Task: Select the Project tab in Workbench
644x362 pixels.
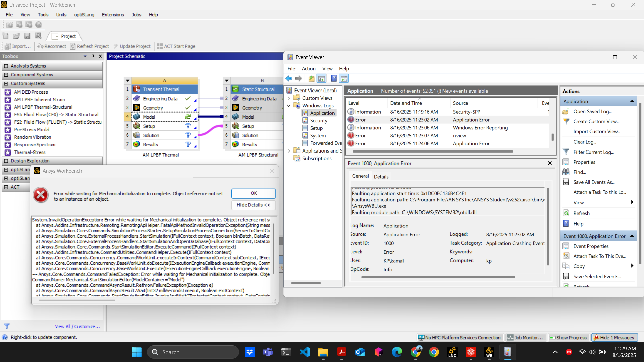Action: click(64, 36)
